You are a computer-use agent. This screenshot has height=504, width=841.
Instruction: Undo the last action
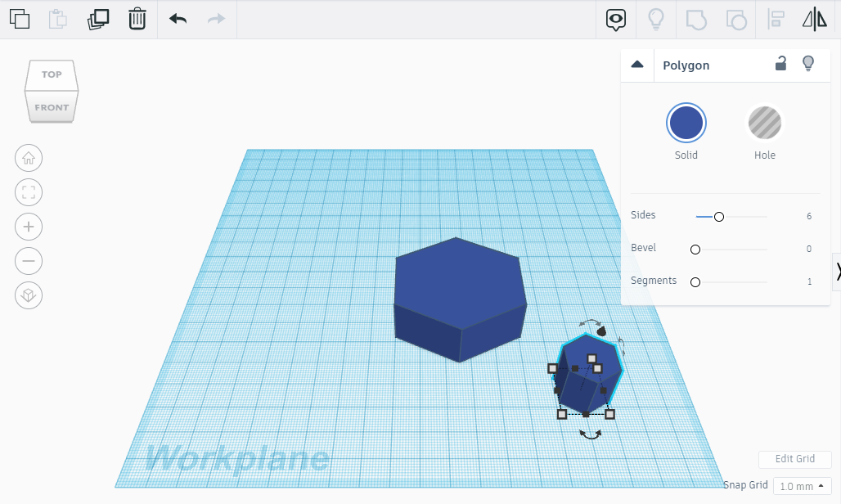(178, 19)
